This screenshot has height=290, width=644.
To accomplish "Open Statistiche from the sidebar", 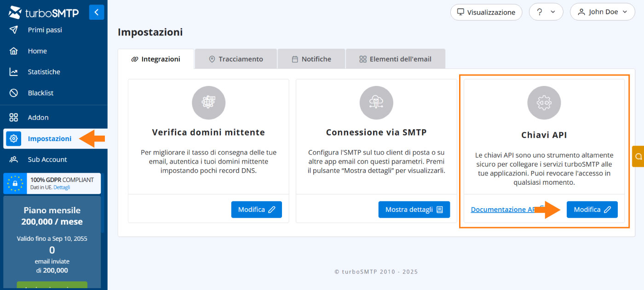I will 44,72.
